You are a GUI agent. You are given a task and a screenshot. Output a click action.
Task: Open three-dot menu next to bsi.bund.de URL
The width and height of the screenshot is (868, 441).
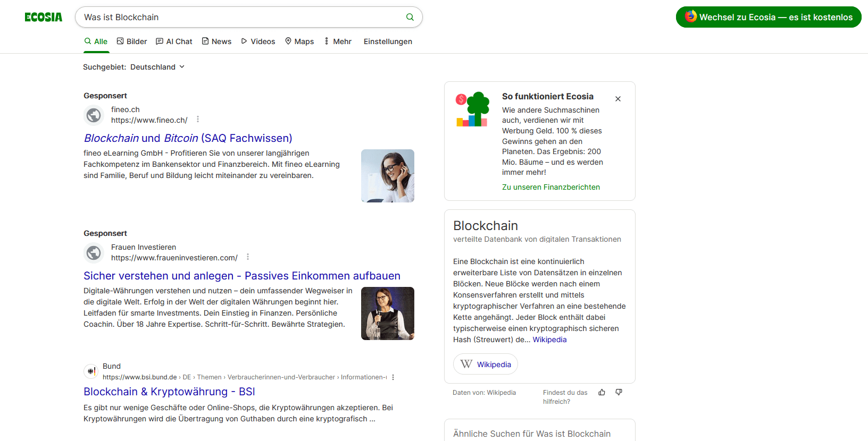[x=393, y=377]
